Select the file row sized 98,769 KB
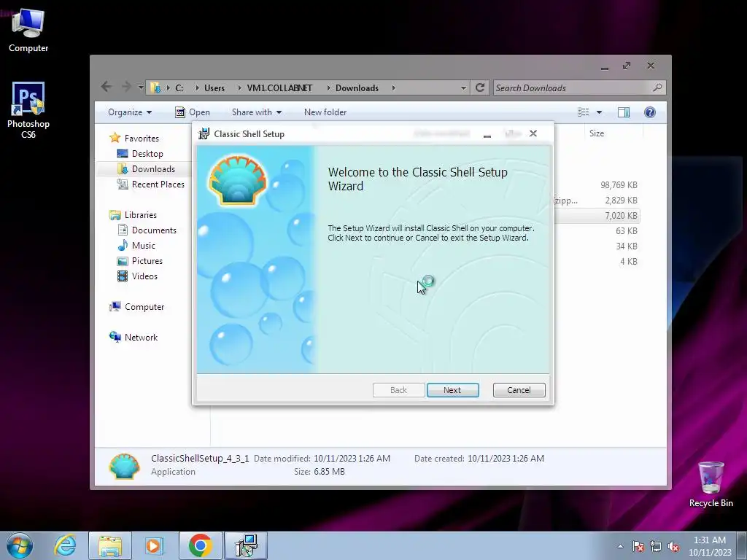This screenshot has width=747, height=560. click(x=597, y=184)
